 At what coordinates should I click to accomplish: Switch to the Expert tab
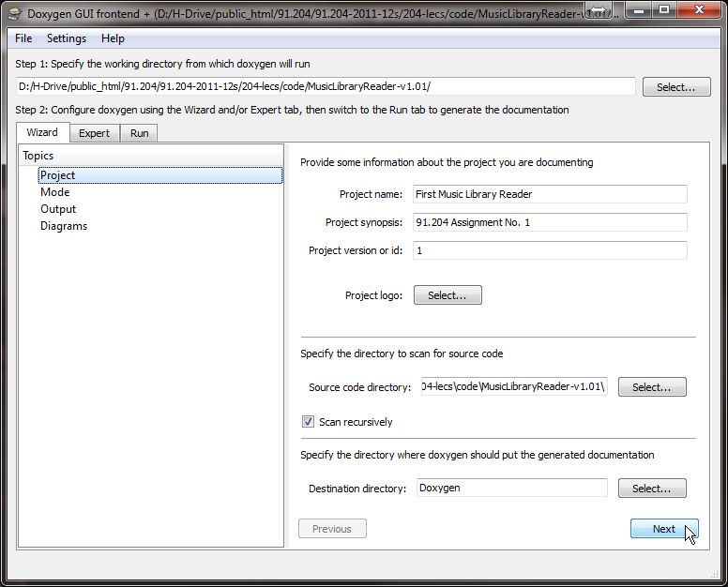click(x=94, y=133)
